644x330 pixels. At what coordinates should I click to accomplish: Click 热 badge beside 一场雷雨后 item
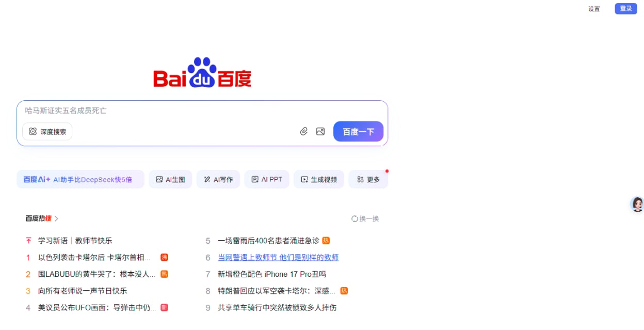[x=326, y=240]
